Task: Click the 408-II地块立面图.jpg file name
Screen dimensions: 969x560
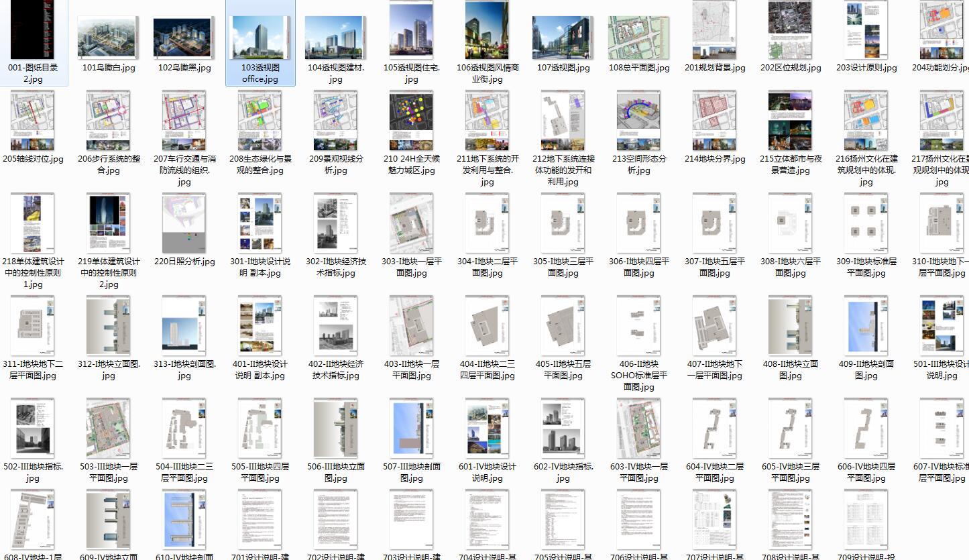Action: point(791,370)
